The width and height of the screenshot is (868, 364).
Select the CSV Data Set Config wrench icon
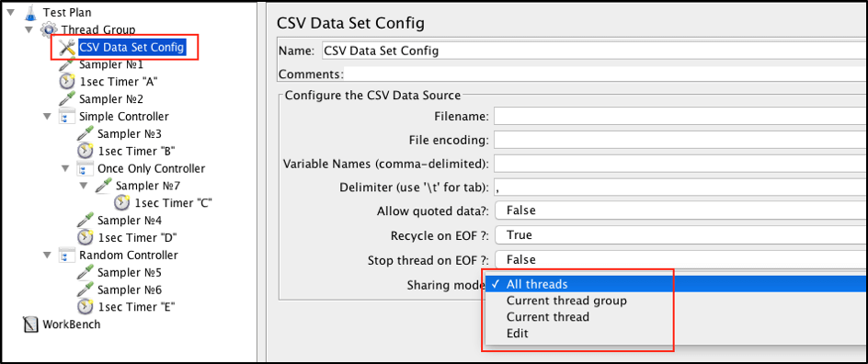(x=67, y=48)
